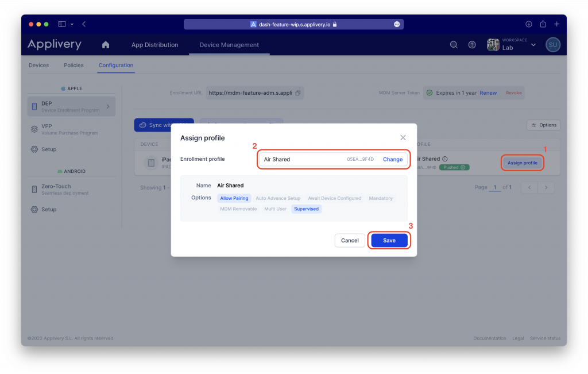Switch to the Configuration tab

pyautogui.click(x=116, y=65)
